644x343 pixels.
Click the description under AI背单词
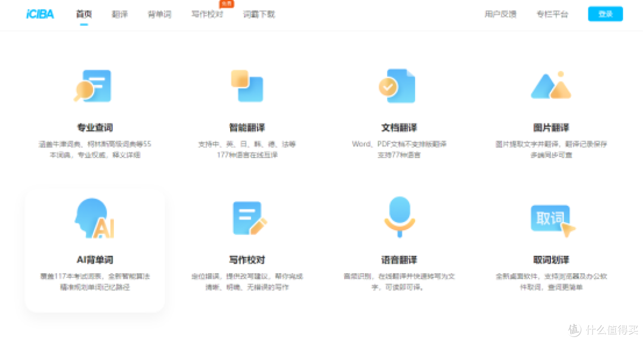coord(95,282)
